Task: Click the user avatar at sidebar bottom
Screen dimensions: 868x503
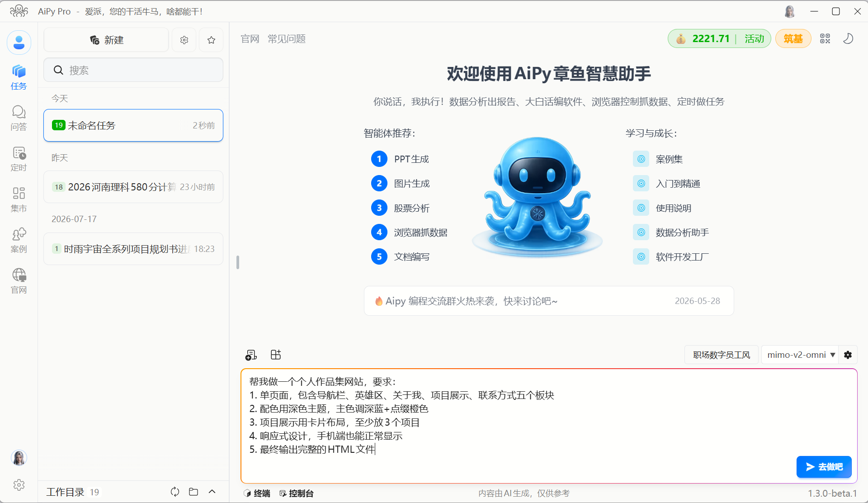Action: click(x=19, y=458)
